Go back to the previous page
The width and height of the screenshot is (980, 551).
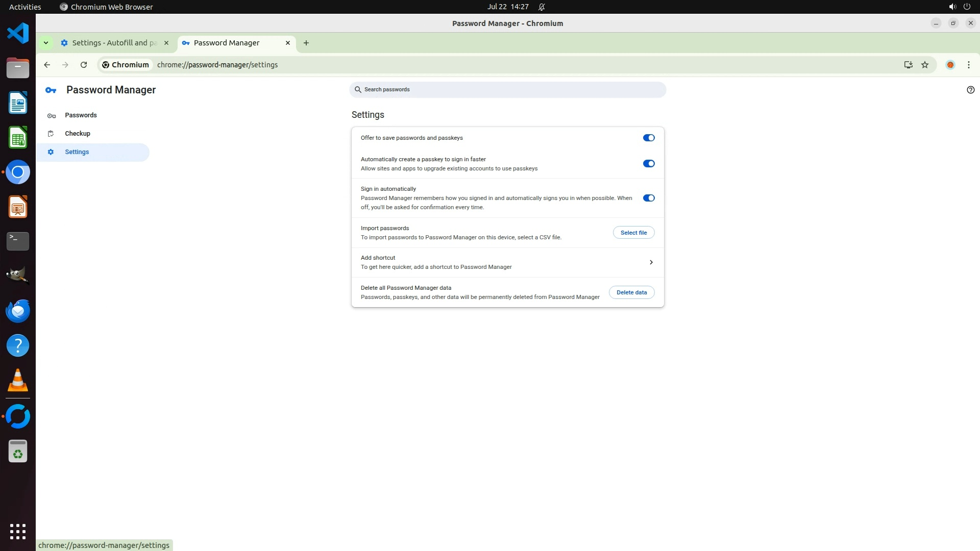47,65
